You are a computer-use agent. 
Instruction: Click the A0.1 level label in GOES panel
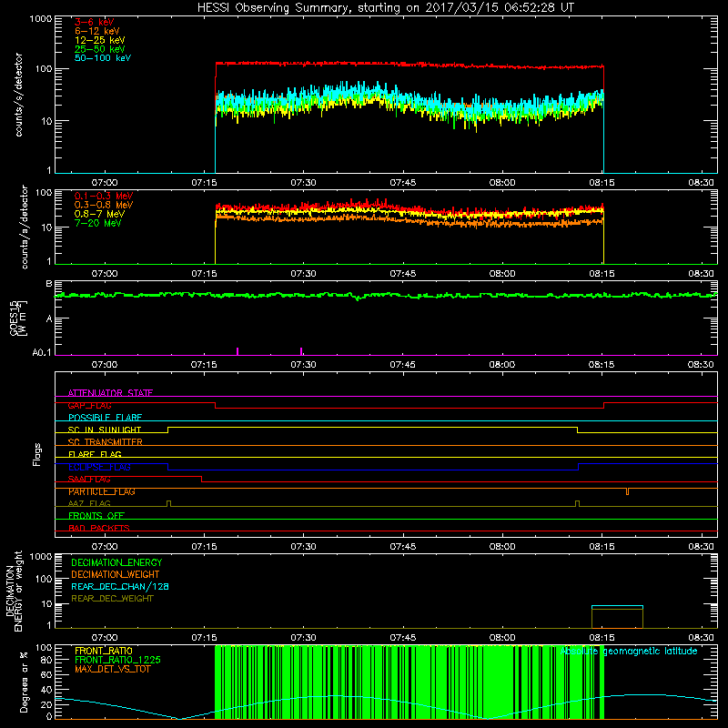[x=41, y=353]
